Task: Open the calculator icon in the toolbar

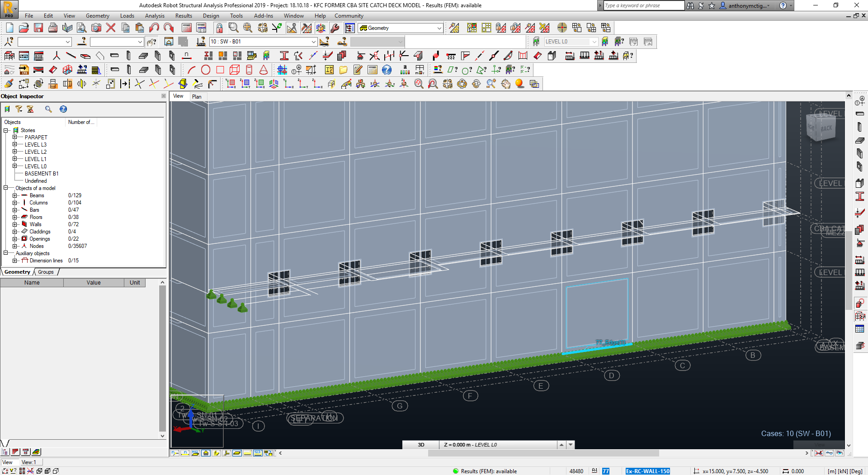Action: (187, 28)
